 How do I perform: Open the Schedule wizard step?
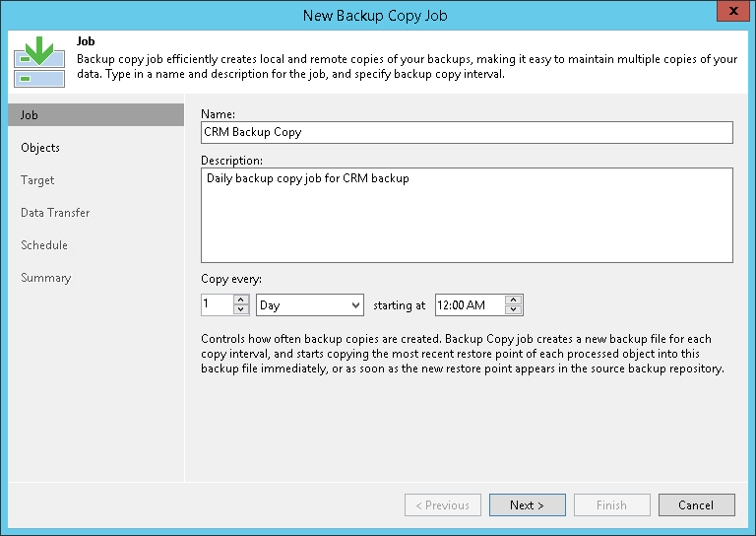click(x=44, y=245)
